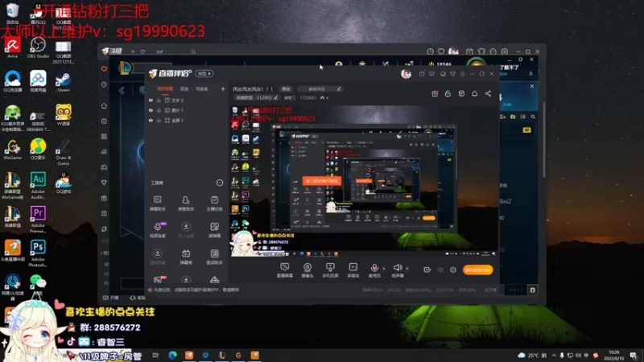Click 修改 button next to stream title
The height and width of the screenshot is (362, 644).
(286, 89)
